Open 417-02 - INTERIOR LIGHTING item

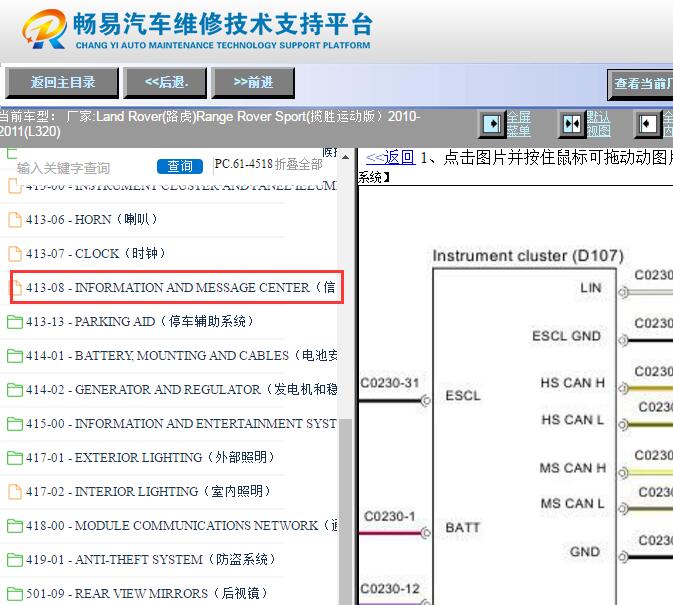tap(148, 491)
